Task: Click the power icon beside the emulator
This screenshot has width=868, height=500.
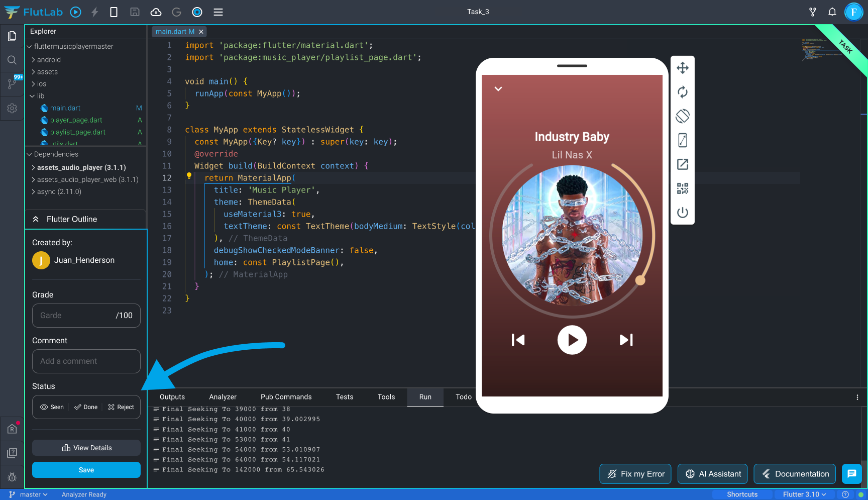Action: pos(682,213)
